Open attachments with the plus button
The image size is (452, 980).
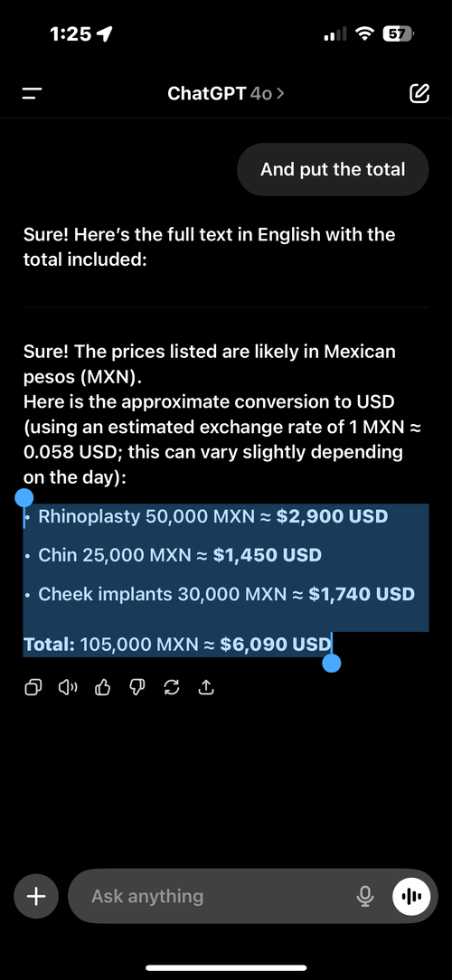click(36, 896)
